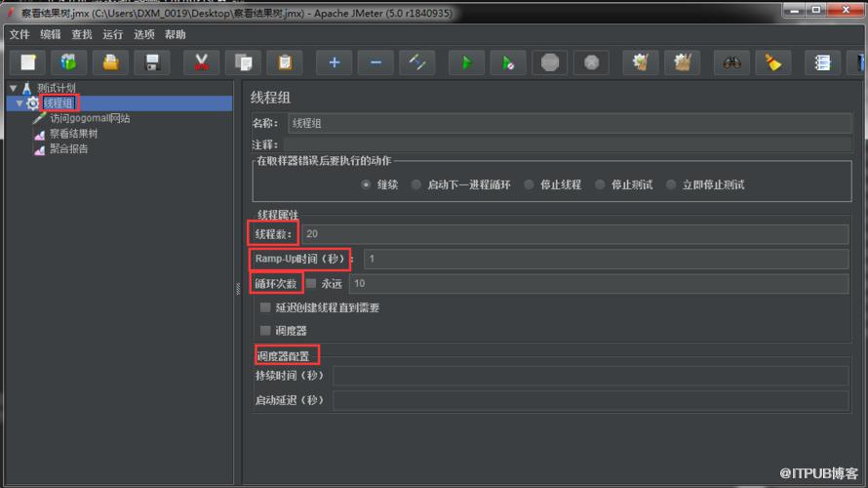868x488 pixels.
Task: Click the 持续时间（秒） field
Action: pos(591,376)
